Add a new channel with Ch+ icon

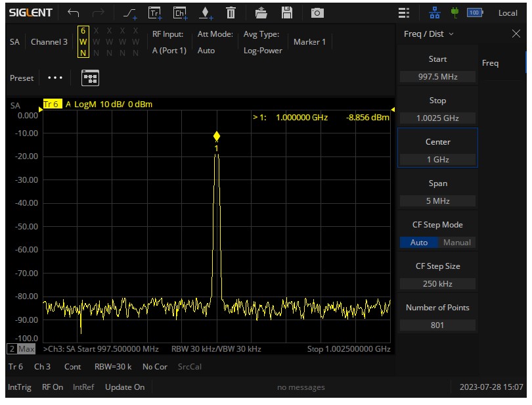(x=179, y=12)
